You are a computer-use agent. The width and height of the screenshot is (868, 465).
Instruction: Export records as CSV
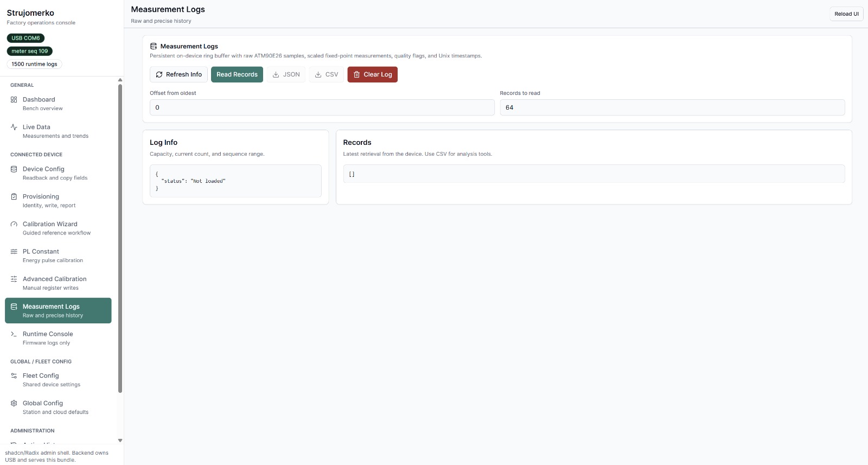coord(327,75)
